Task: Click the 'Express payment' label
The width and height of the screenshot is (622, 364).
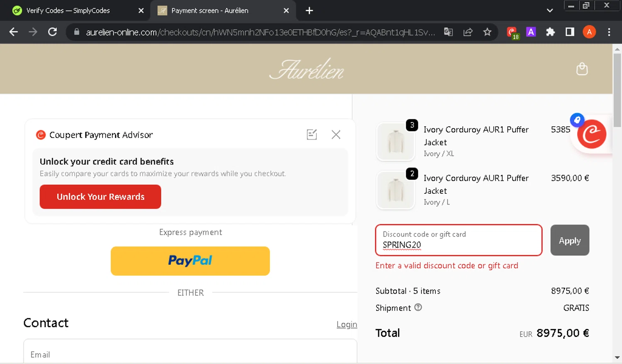Action: pyautogui.click(x=190, y=232)
